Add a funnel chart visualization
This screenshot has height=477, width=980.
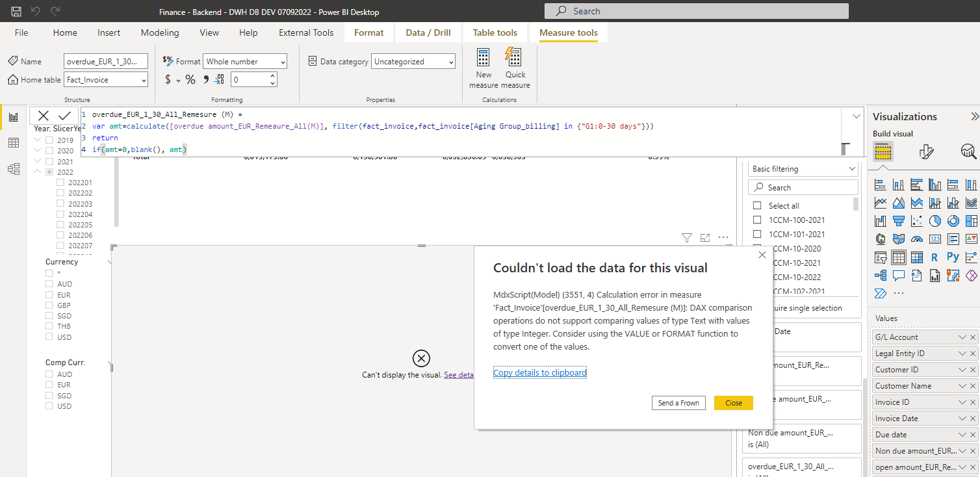click(899, 221)
